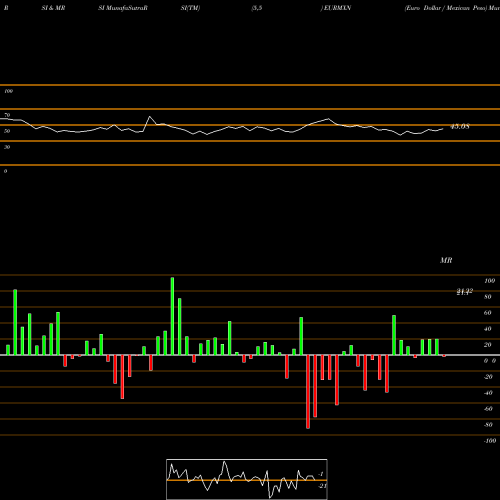
Task: Click the sharp RSI line peak above 50
Action: coord(150,117)
